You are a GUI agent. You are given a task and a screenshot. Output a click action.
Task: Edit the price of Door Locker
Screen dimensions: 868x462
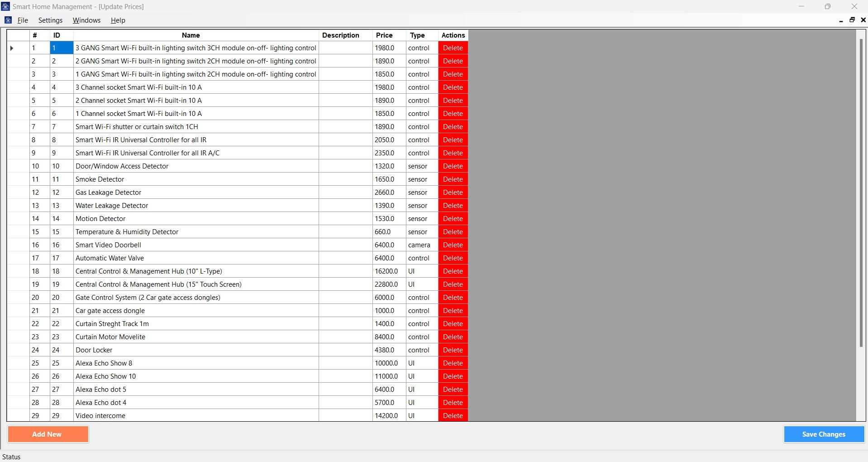coord(388,350)
